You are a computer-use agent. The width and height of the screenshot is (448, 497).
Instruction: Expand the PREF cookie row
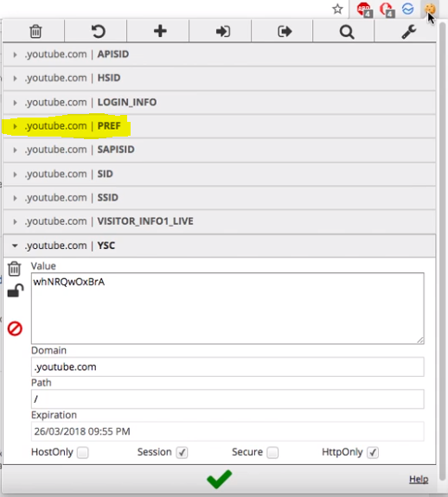coord(220,126)
